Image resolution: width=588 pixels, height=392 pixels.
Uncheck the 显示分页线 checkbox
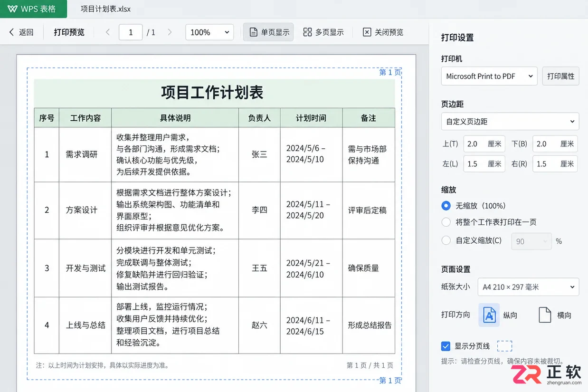pyautogui.click(x=446, y=346)
